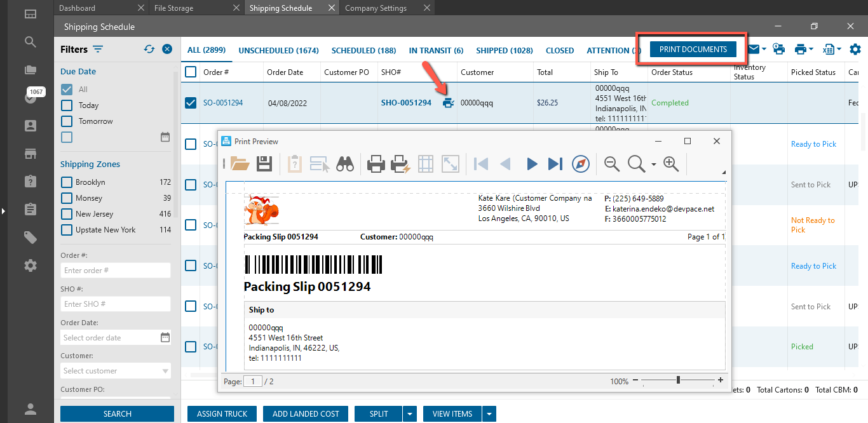This screenshot has height=423, width=868.
Task: Go to next page in Print Preview
Action: [x=532, y=164]
